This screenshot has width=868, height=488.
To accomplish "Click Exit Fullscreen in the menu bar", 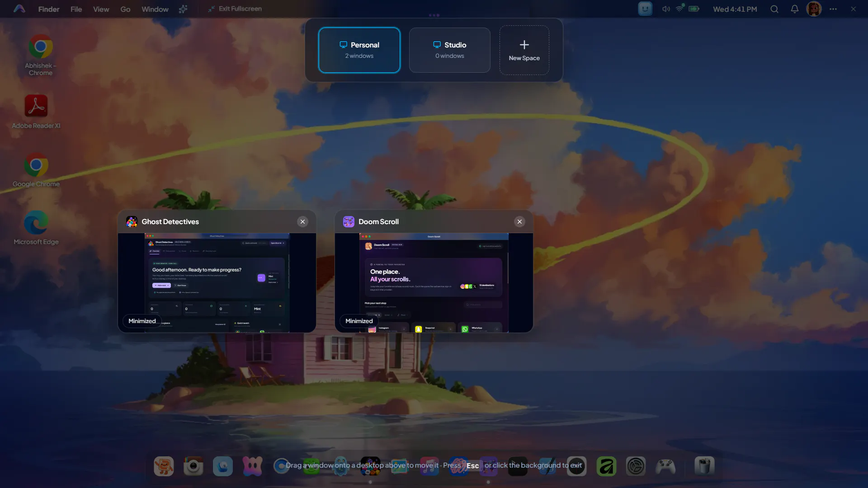I will click(x=235, y=9).
